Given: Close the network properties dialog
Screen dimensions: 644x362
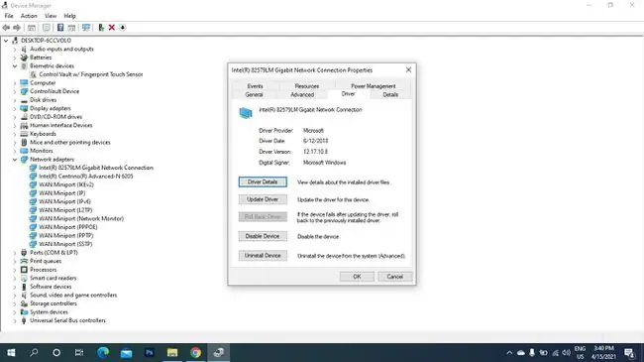Looking at the screenshot, I should [408, 70].
